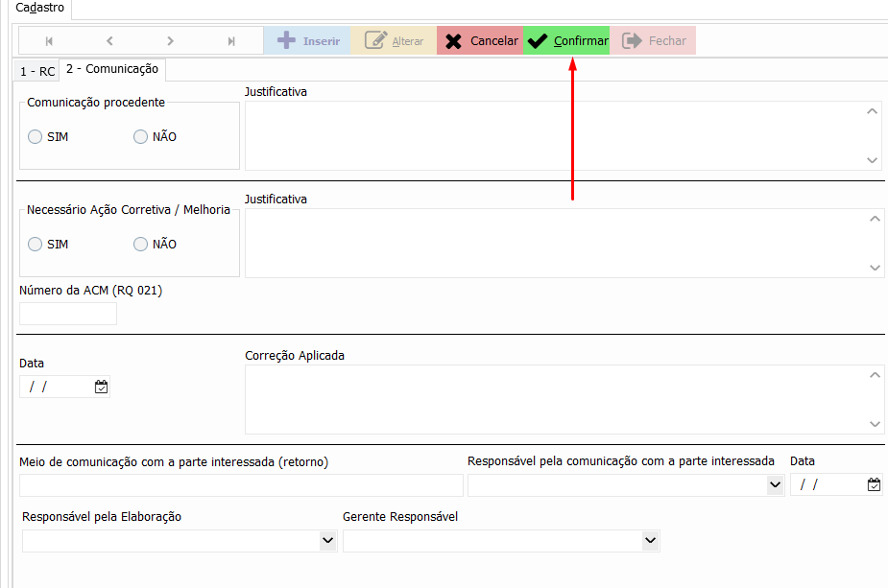Expand Responsável pela comunicação dropdown
This screenshot has width=888, height=588.
point(776,485)
